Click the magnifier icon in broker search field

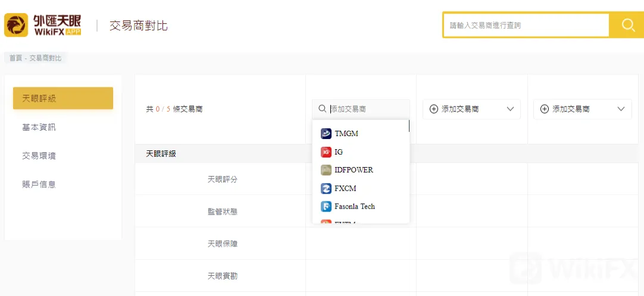(x=322, y=109)
